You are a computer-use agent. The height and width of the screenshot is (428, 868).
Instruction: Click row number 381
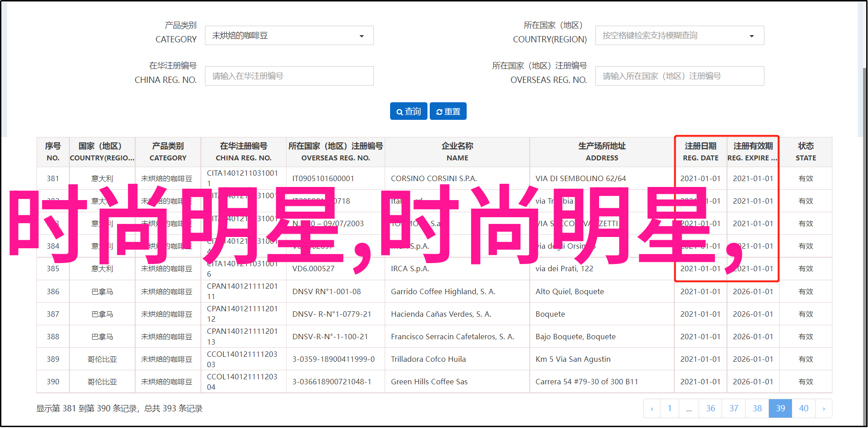coord(53,178)
